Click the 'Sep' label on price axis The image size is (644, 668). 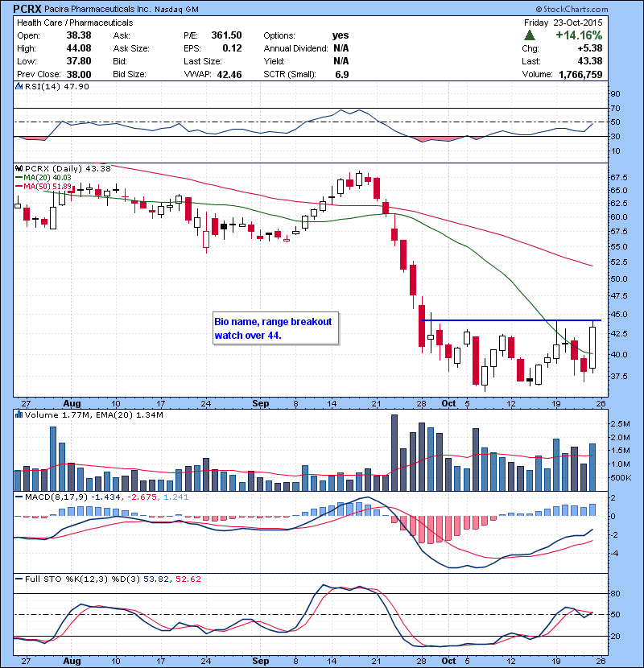click(x=260, y=403)
